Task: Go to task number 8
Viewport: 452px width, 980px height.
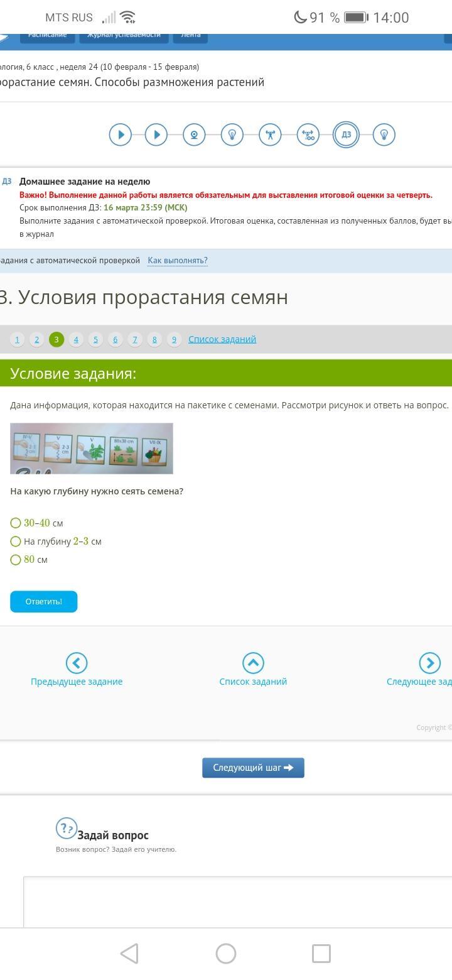Action: coord(154,339)
